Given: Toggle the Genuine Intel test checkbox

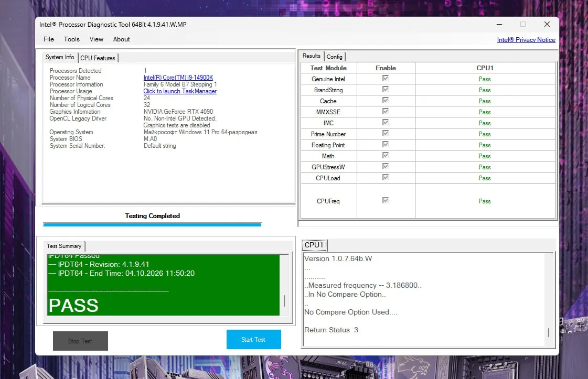Looking at the screenshot, I should [x=385, y=78].
